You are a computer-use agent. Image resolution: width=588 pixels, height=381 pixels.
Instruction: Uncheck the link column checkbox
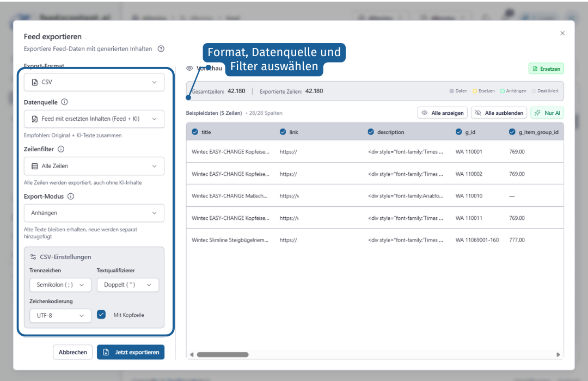[283, 132]
